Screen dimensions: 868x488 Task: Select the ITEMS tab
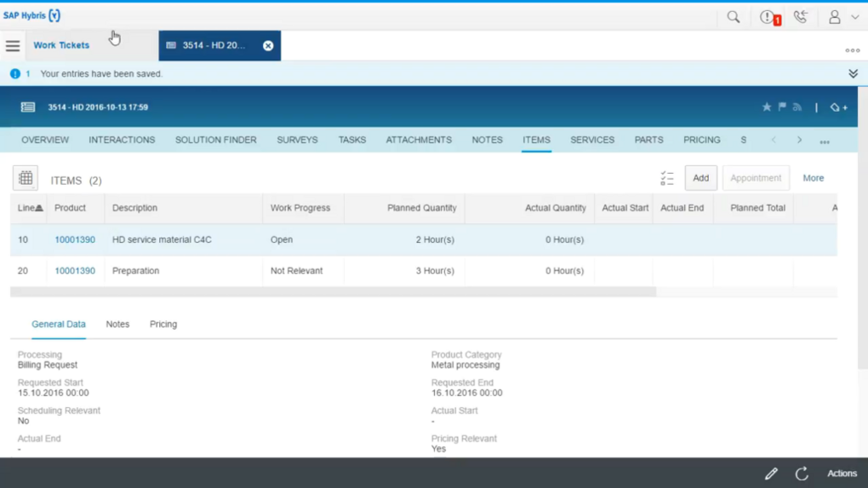pyautogui.click(x=536, y=141)
